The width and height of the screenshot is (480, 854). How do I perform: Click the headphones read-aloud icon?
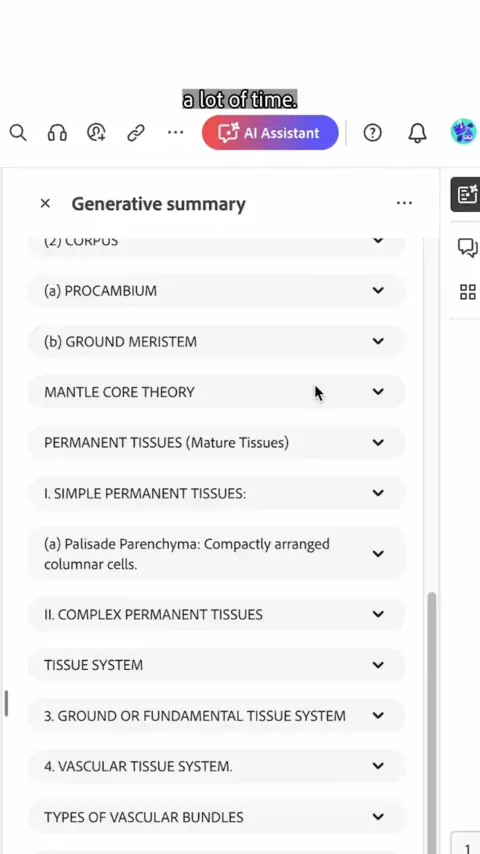pyautogui.click(x=57, y=132)
